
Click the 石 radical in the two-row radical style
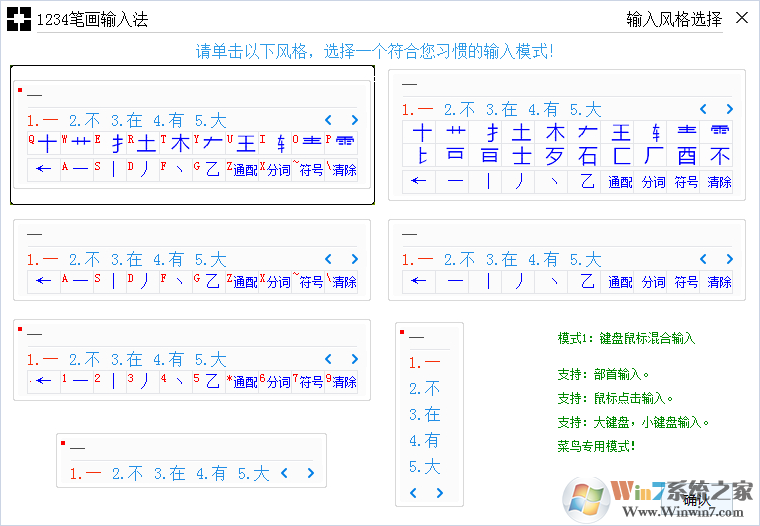[x=587, y=156]
